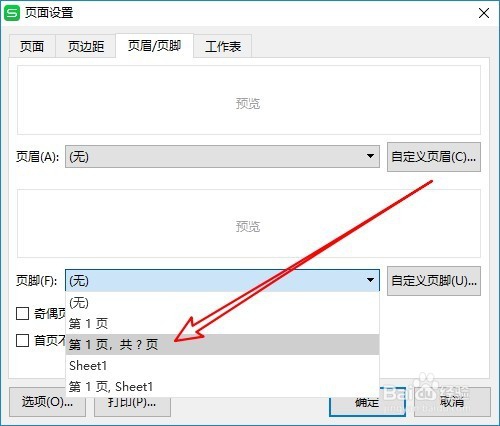Open the 页边距 tab
The width and height of the screenshot is (500, 426).
click(86, 46)
